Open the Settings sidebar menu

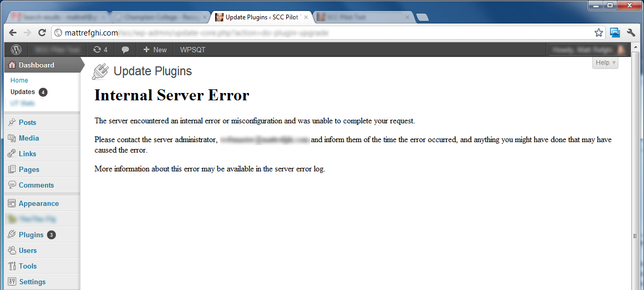[32, 282]
